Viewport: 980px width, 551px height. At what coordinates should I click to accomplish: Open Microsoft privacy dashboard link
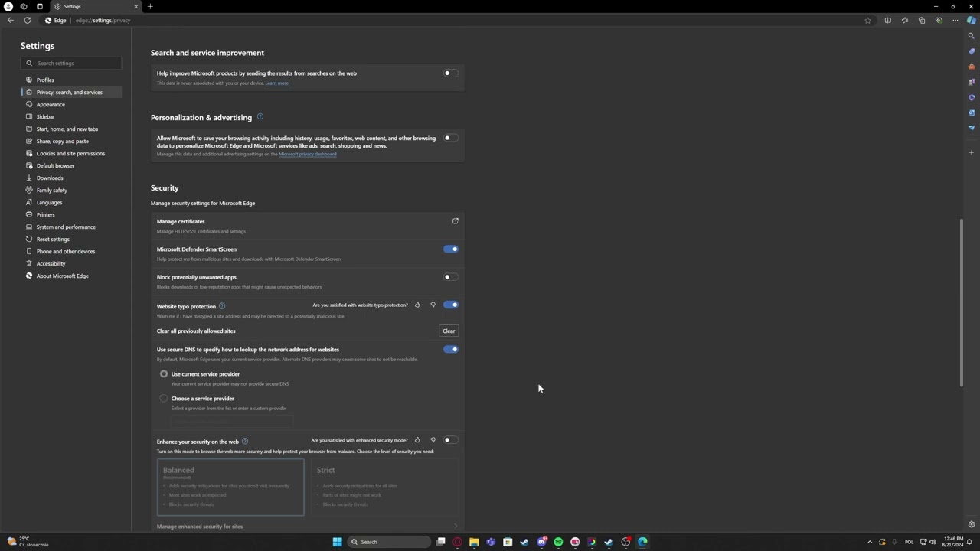coord(307,154)
